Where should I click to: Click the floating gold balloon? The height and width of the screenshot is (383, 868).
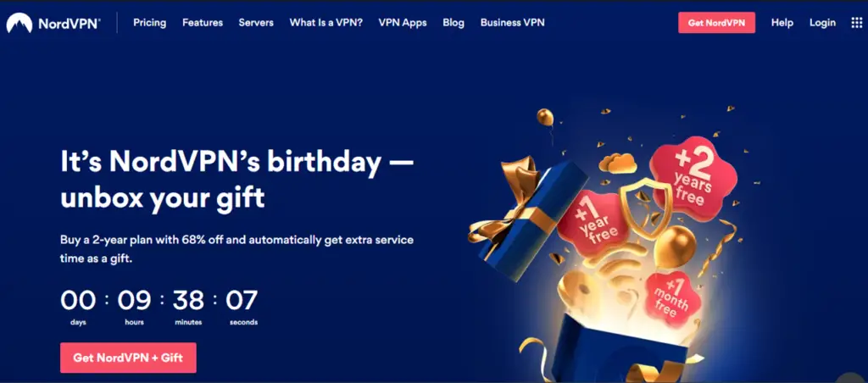click(x=545, y=117)
